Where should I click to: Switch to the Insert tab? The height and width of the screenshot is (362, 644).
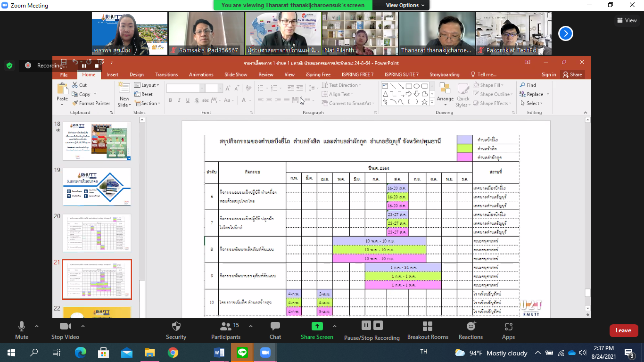click(112, 74)
